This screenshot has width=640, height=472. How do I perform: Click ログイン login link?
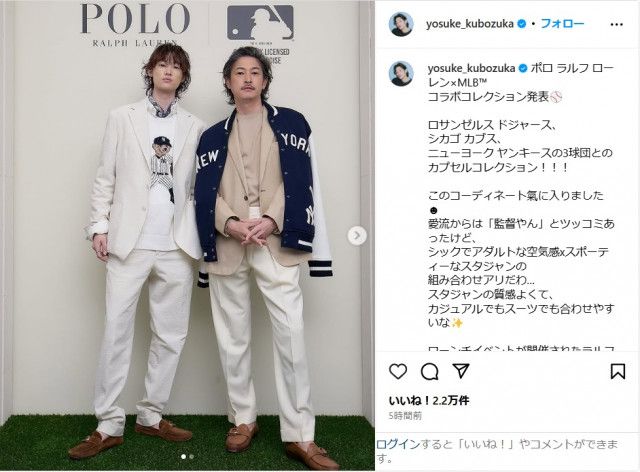397,444
